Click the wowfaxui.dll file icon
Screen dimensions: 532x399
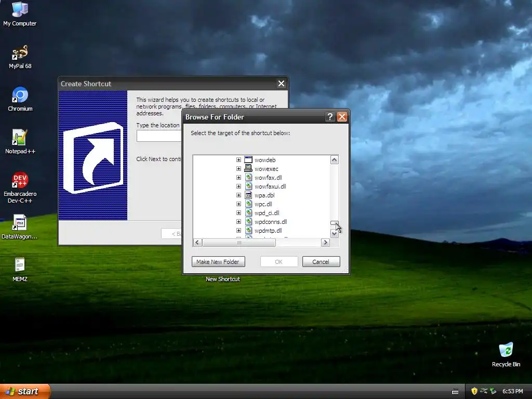pyautogui.click(x=248, y=187)
